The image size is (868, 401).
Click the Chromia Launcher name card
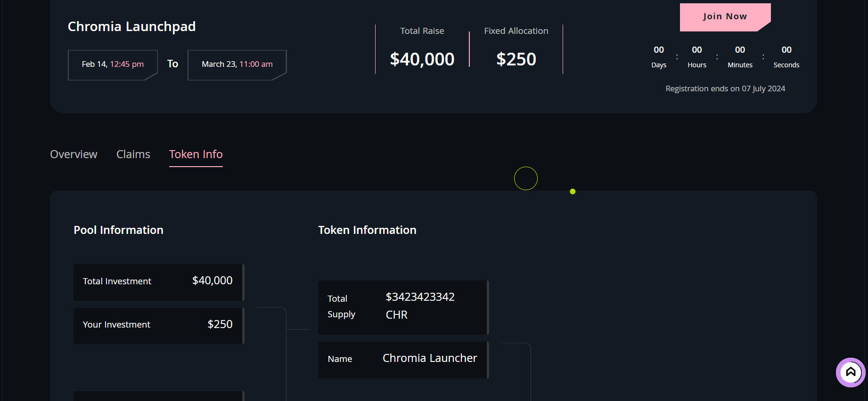tap(403, 359)
